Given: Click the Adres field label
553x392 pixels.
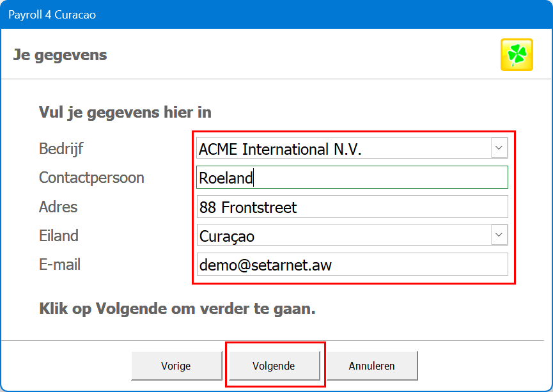Looking at the screenshot, I should (58, 207).
